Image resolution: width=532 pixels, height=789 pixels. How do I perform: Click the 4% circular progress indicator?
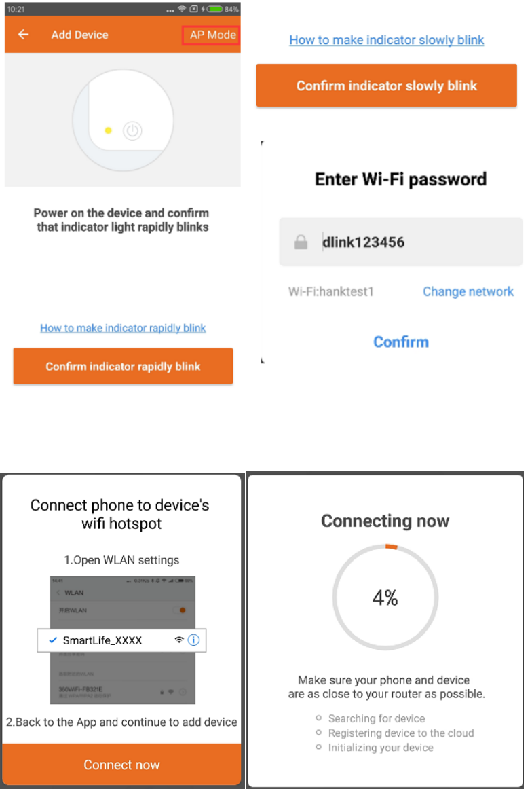(385, 598)
